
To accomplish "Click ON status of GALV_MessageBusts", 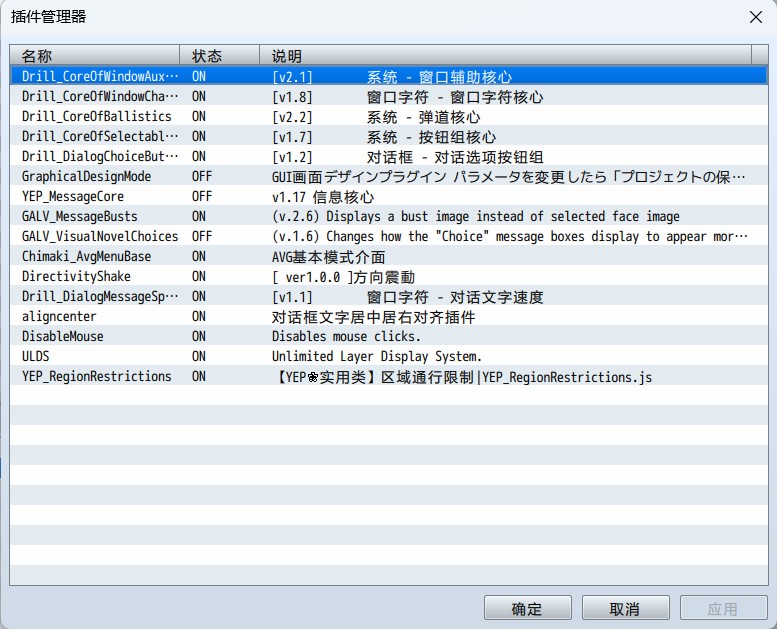I will (x=199, y=216).
